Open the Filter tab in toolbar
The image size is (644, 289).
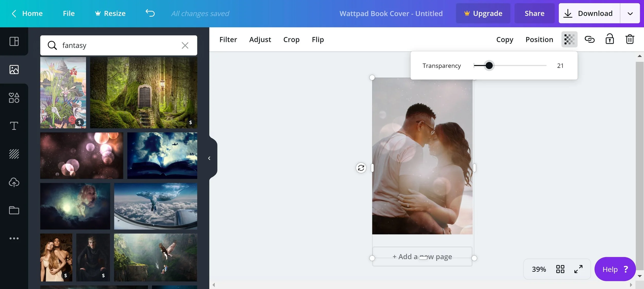click(228, 40)
